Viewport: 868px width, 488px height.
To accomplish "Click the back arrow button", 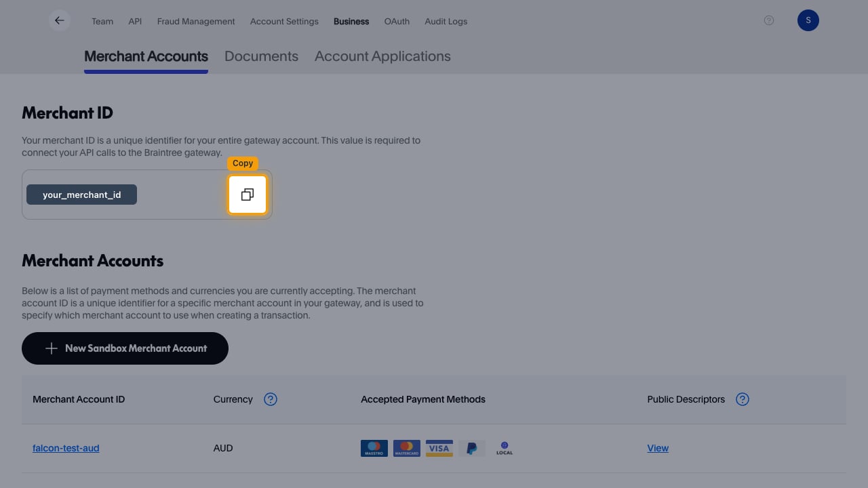I will pos(60,20).
